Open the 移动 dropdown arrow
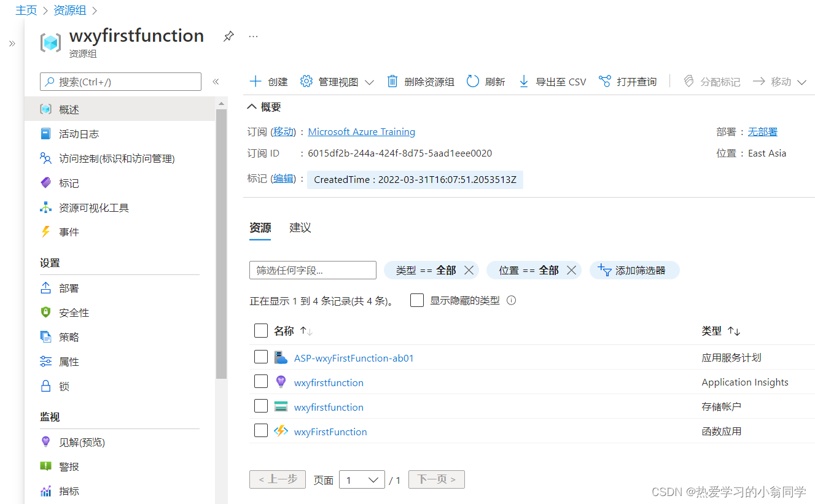The image size is (815, 504). [x=801, y=82]
